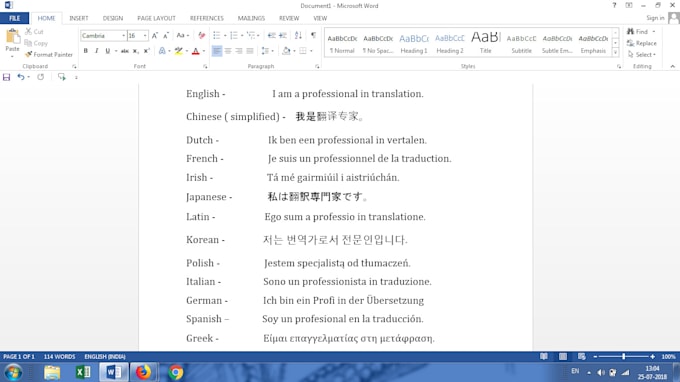Image resolution: width=680 pixels, height=382 pixels.
Task: Click the zoom slider handle
Action: [624, 357]
